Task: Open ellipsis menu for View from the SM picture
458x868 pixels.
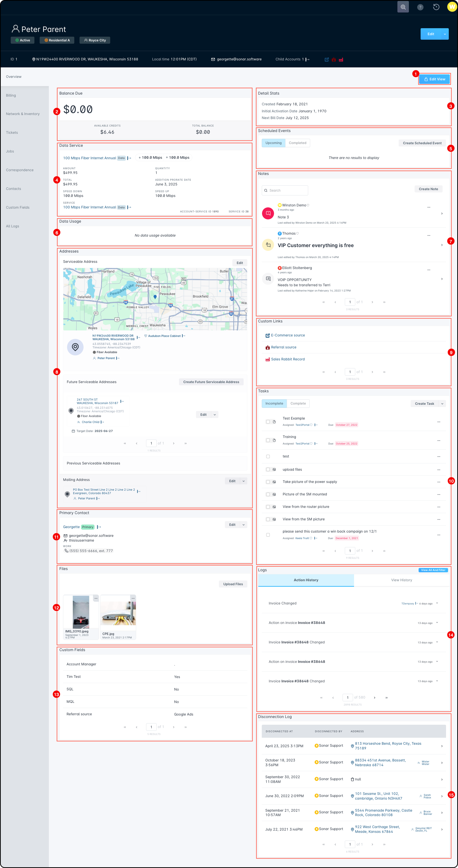Action: tap(439, 519)
